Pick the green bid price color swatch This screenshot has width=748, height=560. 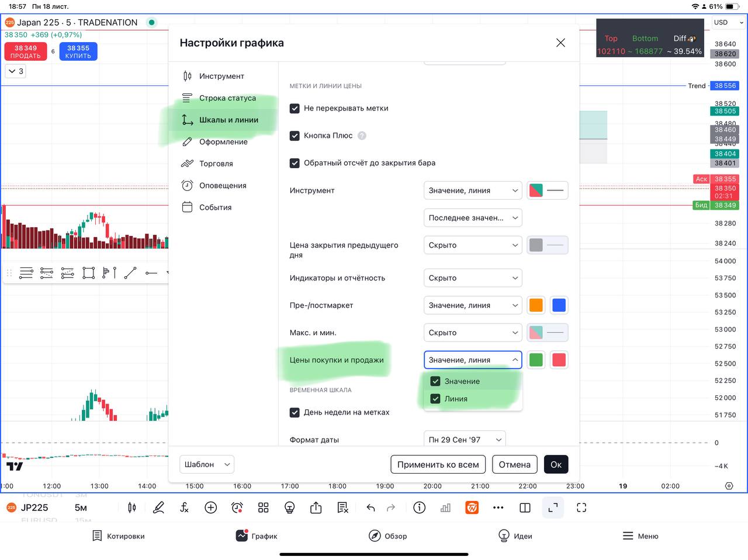(x=536, y=360)
